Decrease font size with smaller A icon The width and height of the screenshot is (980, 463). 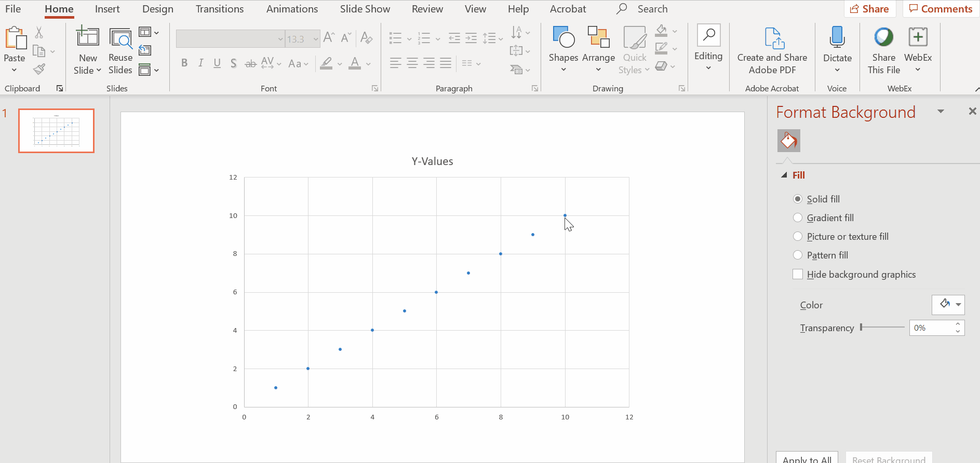pyautogui.click(x=346, y=38)
